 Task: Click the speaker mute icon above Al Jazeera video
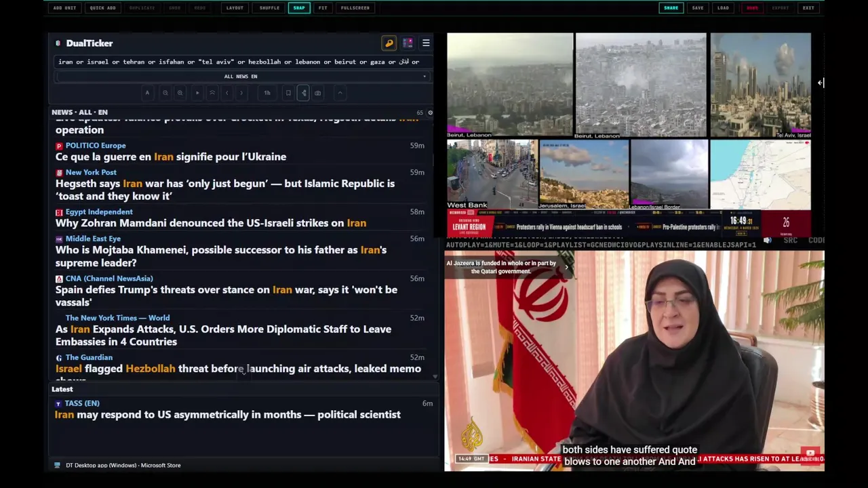768,240
